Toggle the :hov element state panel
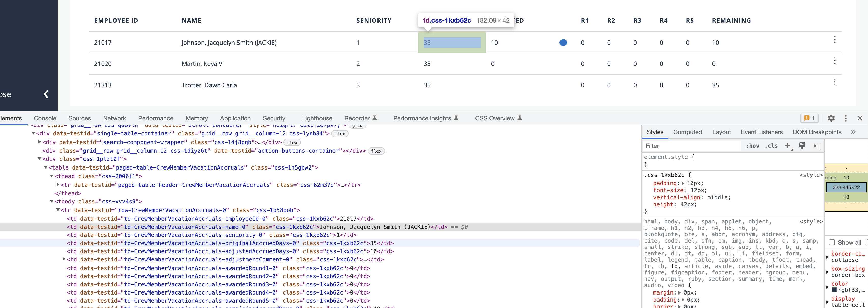This screenshot has width=868, height=308. coord(752,146)
